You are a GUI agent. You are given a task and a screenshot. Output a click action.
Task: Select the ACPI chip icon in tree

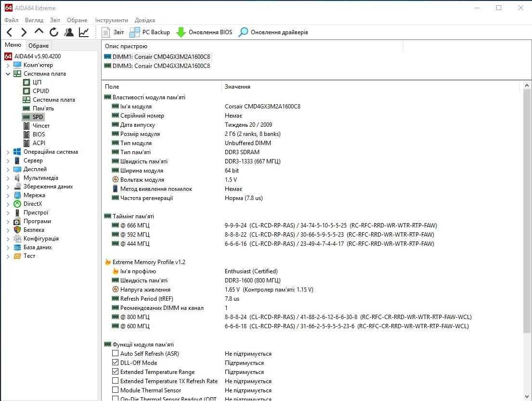[26, 143]
